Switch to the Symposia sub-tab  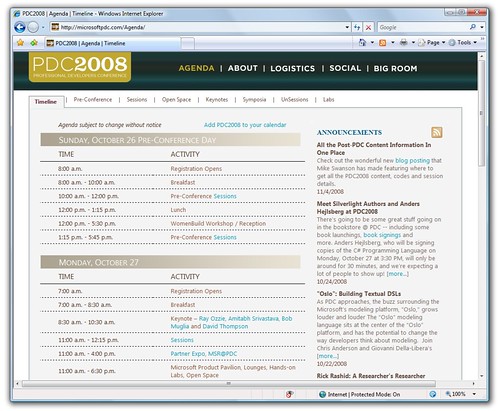tap(254, 100)
